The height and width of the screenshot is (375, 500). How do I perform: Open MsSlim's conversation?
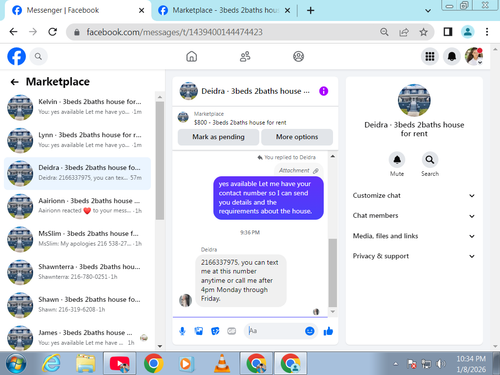coord(77,239)
